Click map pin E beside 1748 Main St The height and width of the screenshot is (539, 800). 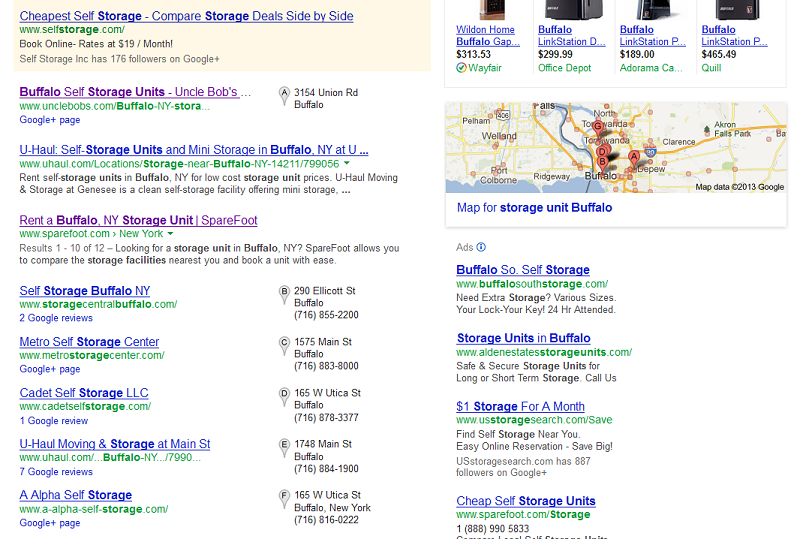coord(284,447)
